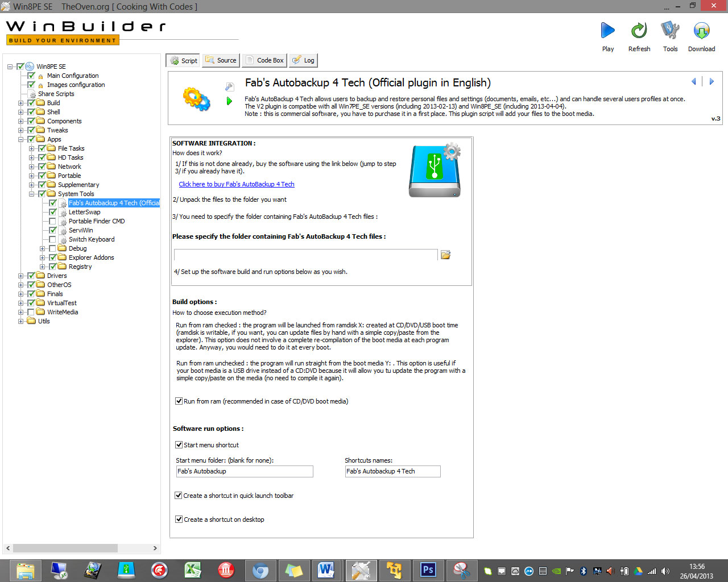Collapse the System Tools folder

tap(32, 194)
